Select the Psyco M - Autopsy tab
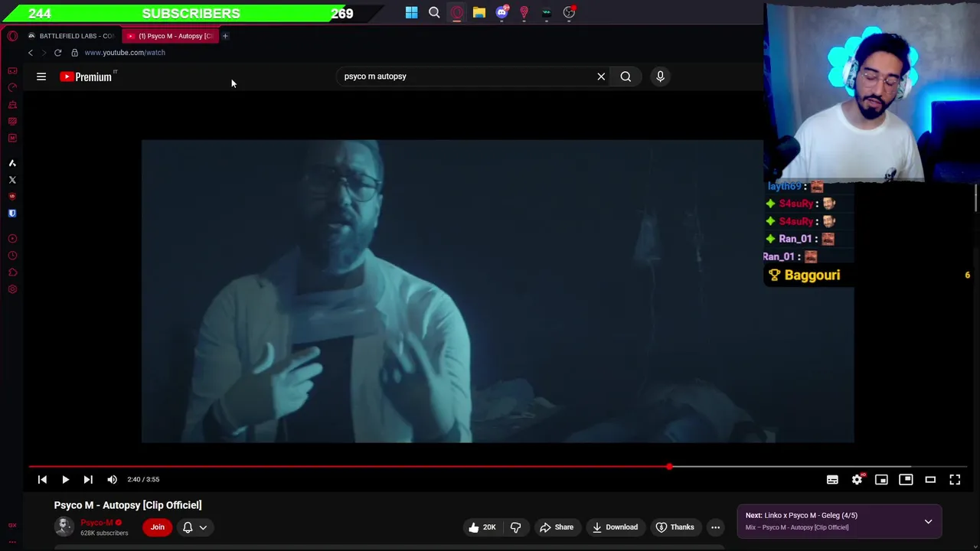This screenshot has height=551, width=980. click(x=170, y=36)
